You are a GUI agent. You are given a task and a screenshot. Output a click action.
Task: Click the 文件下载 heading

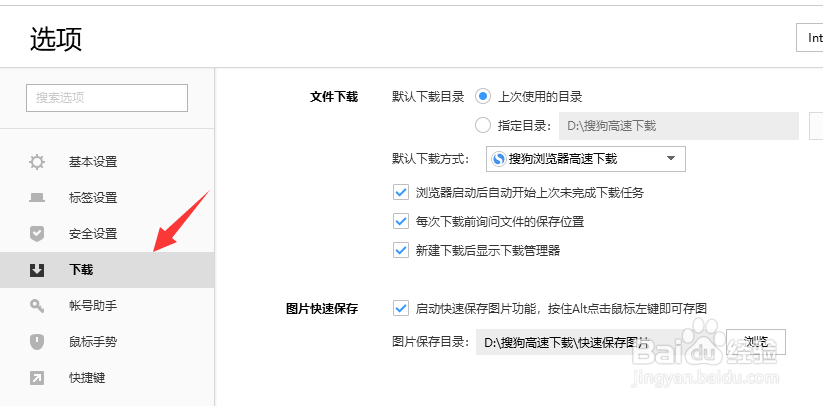point(334,97)
